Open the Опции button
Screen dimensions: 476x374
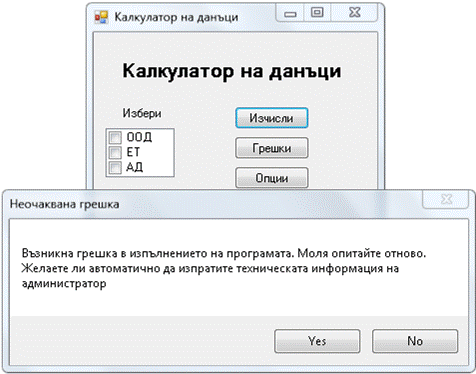[x=271, y=178]
